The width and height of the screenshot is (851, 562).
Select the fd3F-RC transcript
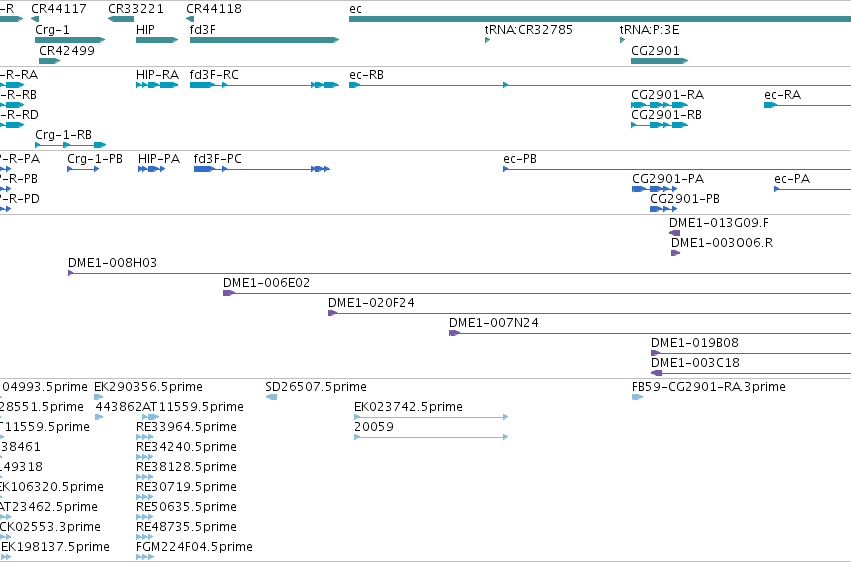point(264,85)
